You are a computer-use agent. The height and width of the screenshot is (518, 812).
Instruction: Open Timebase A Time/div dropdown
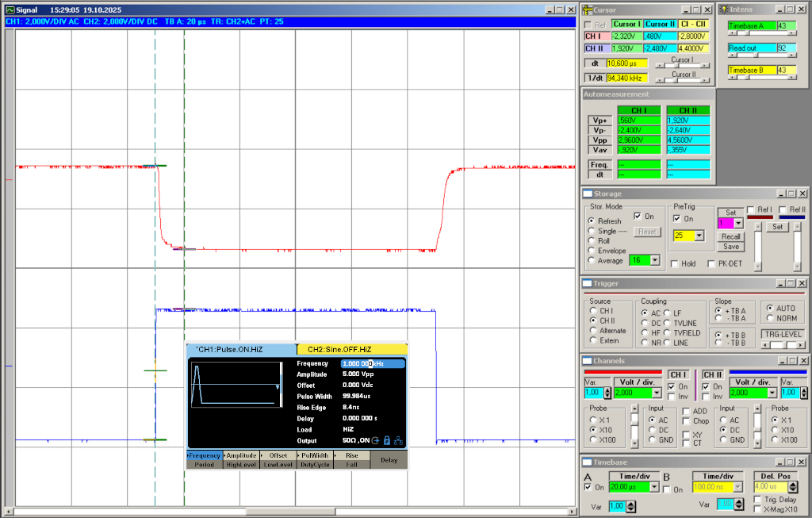(x=656, y=487)
